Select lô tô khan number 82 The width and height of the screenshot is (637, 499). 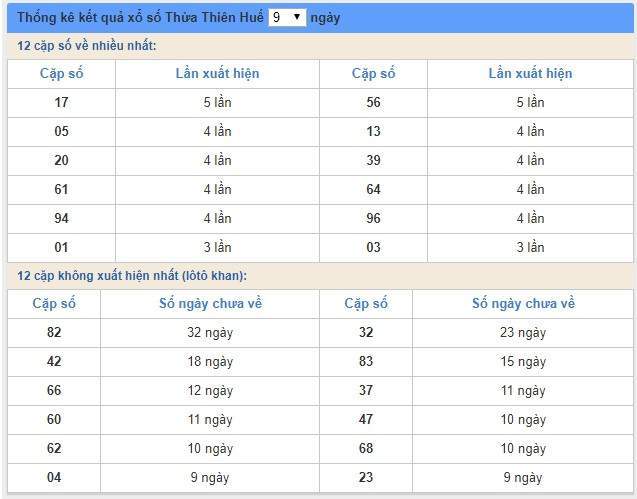click(54, 332)
